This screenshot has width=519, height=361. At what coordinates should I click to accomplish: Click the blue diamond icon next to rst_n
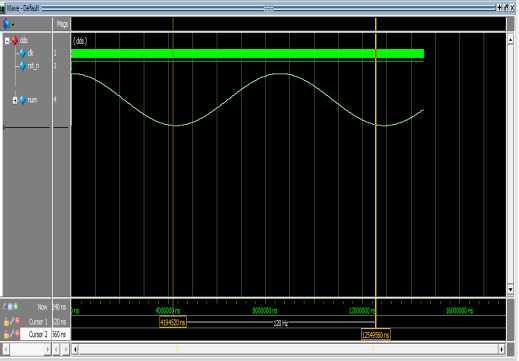22,66
